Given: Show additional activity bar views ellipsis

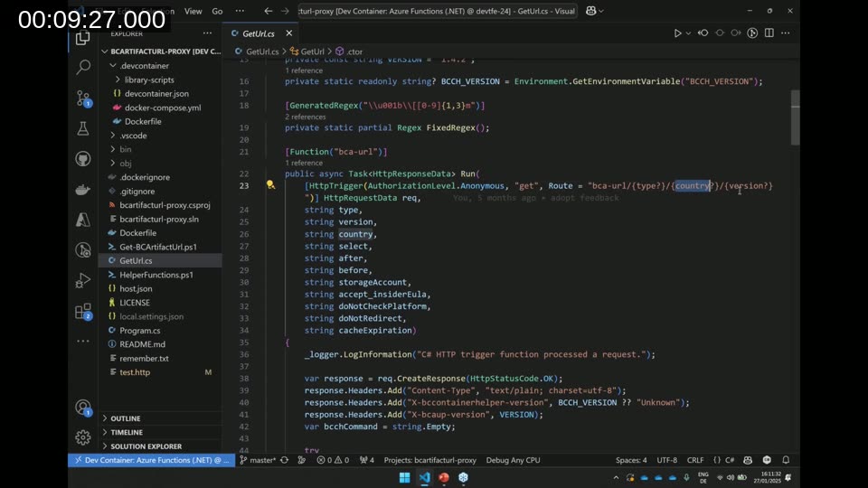Looking at the screenshot, I should 83,342.
